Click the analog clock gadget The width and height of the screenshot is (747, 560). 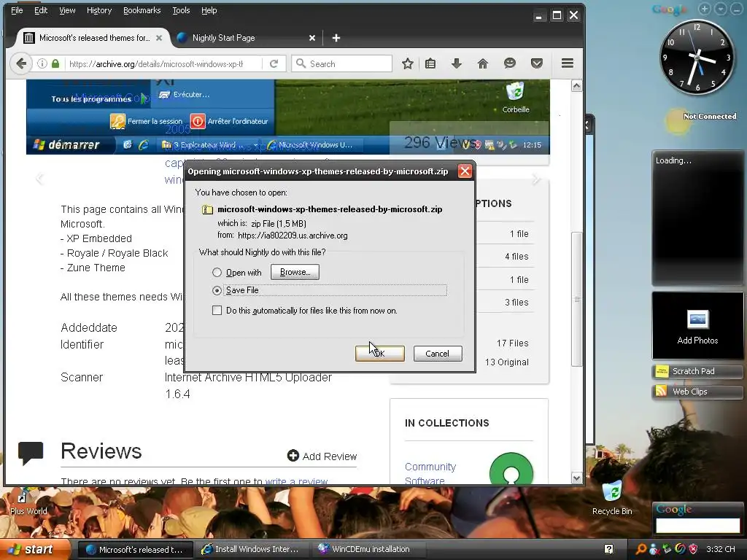click(x=697, y=57)
